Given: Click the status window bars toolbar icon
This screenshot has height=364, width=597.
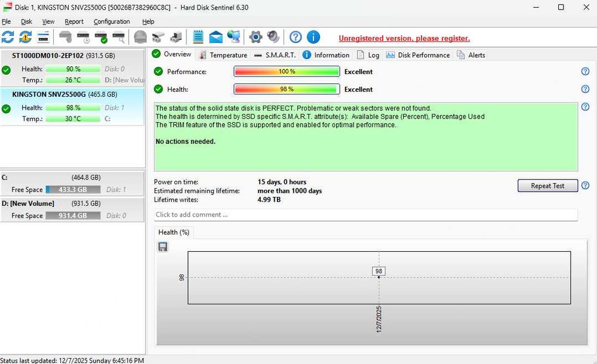Looking at the screenshot, I should point(44,38).
